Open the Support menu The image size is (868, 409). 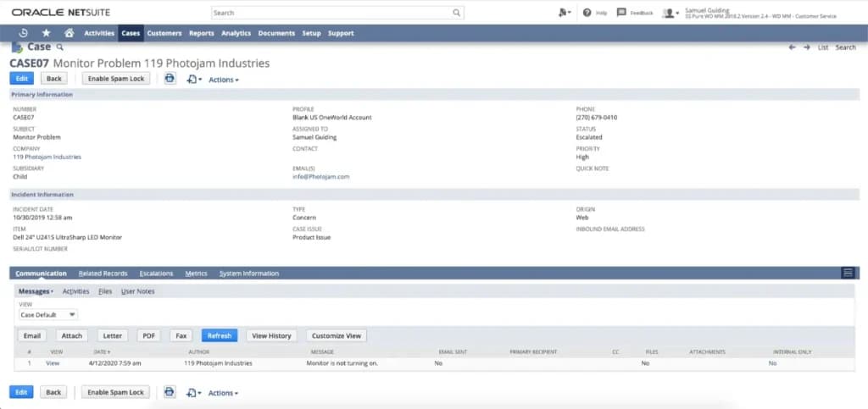click(341, 33)
